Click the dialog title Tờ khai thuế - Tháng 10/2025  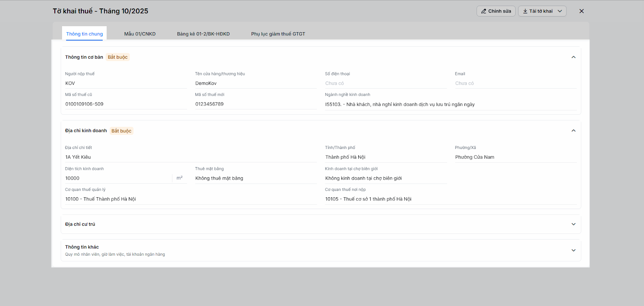pyautogui.click(x=101, y=11)
